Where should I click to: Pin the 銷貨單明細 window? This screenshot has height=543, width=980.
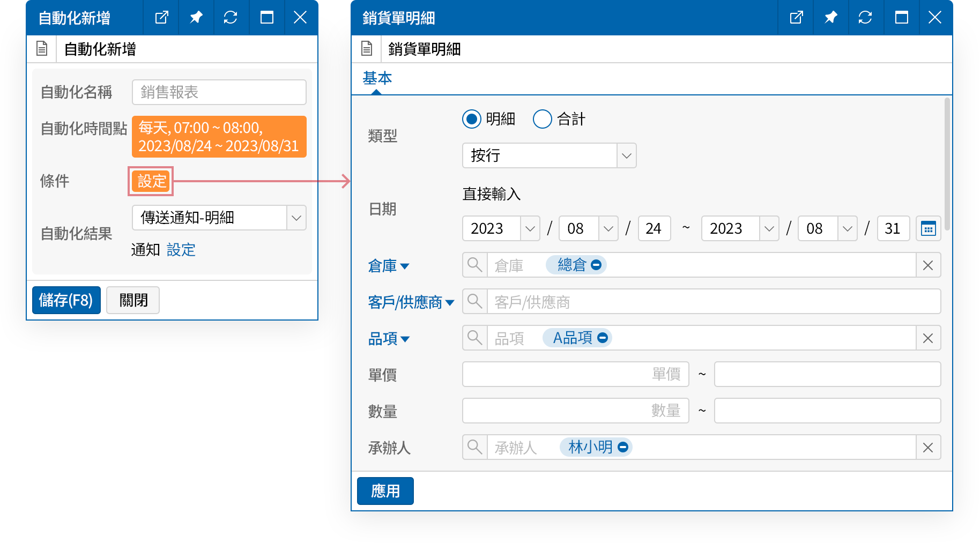(x=830, y=17)
